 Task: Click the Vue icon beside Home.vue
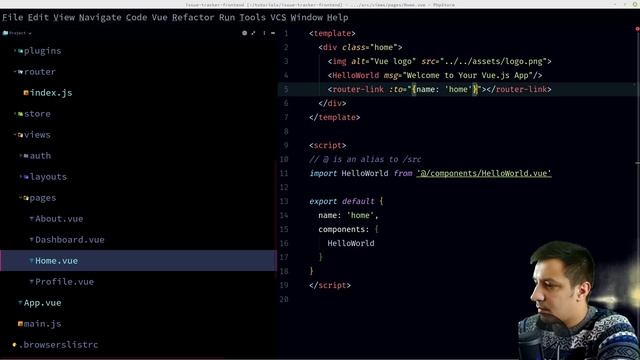coord(31,260)
